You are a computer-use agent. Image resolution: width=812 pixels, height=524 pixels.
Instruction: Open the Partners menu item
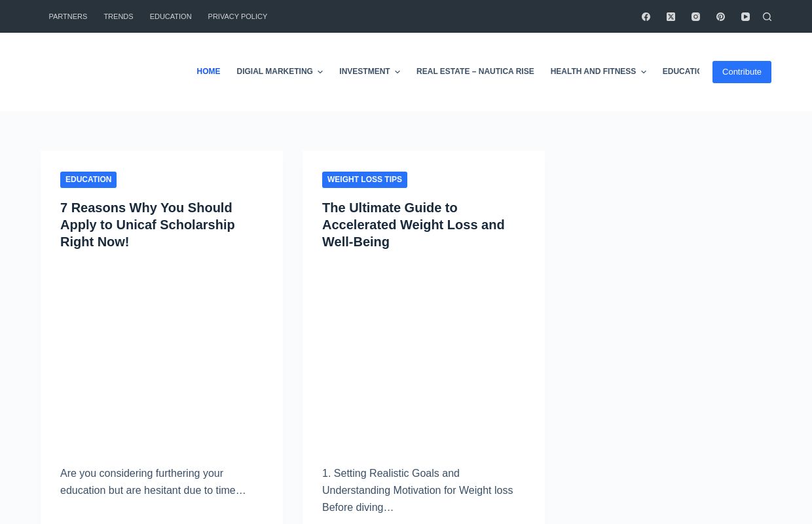click(67, 16)
